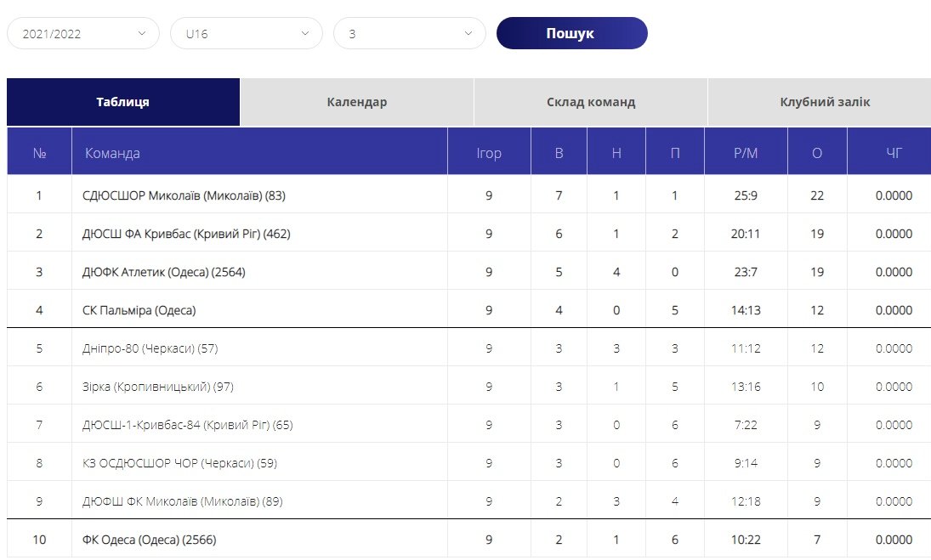Screen dimensions: 931x560
Task: Click СК Пальміра (Одеса) team name
Action: pyautogui.click(x=139, y=310)
